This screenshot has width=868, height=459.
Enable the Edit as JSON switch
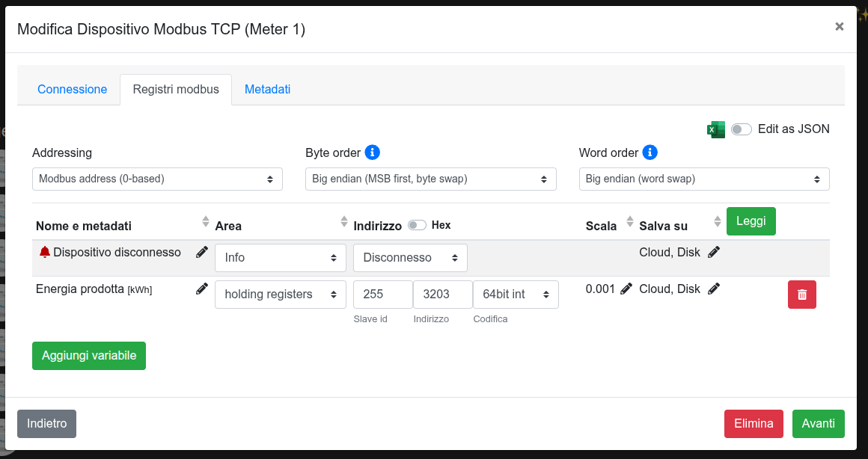tap(741, 129)
